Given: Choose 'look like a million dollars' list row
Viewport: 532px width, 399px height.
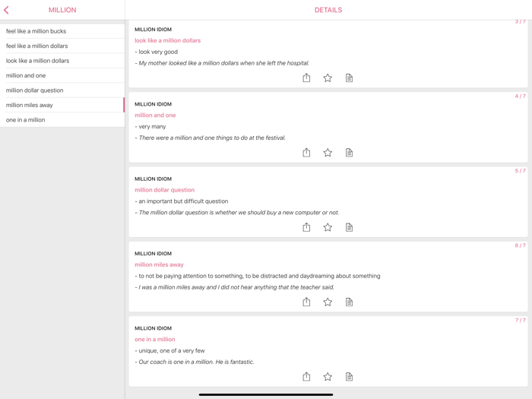Looking at the screenshot, I should 62,61.
